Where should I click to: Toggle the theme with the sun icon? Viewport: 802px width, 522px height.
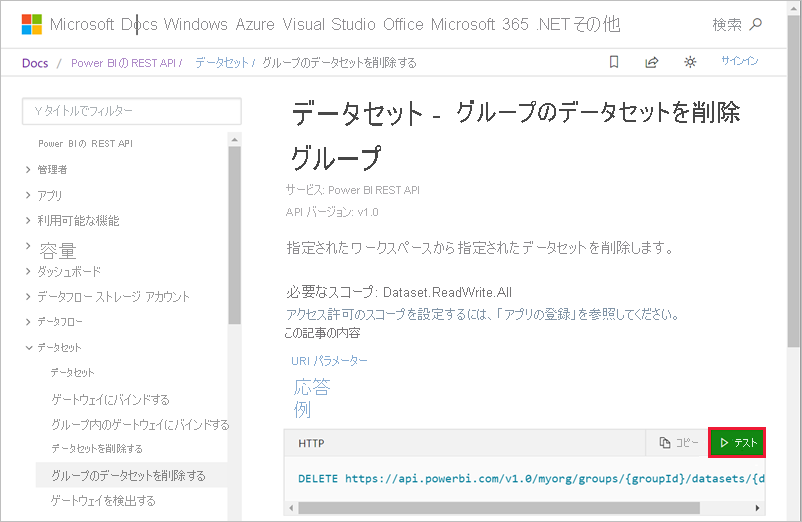(x=690, y=62)
